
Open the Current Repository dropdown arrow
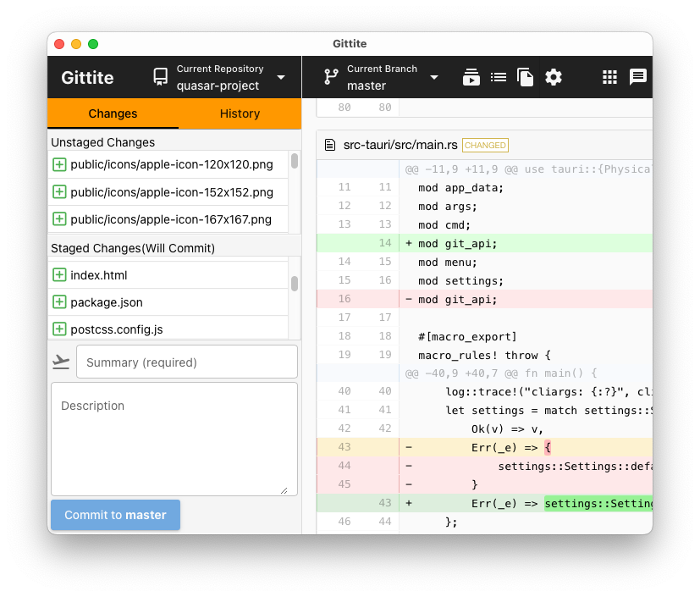(x=281, y=77)
